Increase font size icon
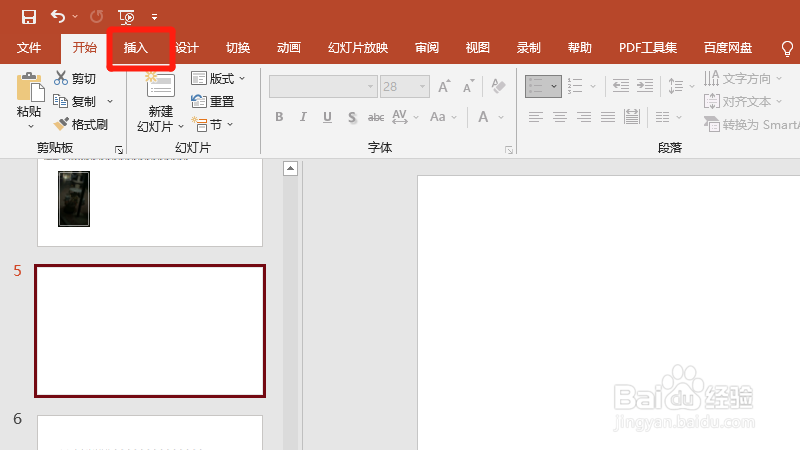Screen dimensions: 800x450 (x=444, y=86)
